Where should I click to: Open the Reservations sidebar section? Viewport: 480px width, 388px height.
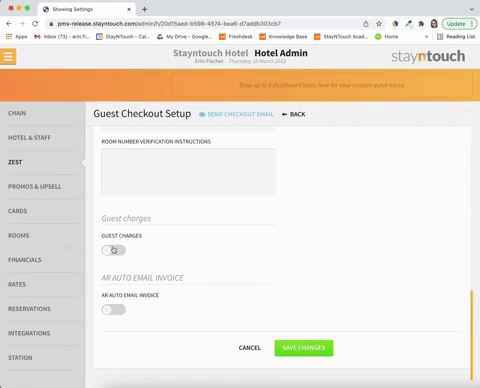(x=29, y=309)
